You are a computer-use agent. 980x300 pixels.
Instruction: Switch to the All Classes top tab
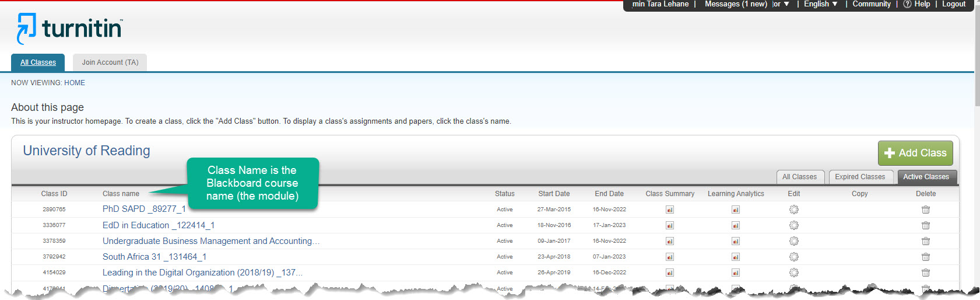(38, 62)
